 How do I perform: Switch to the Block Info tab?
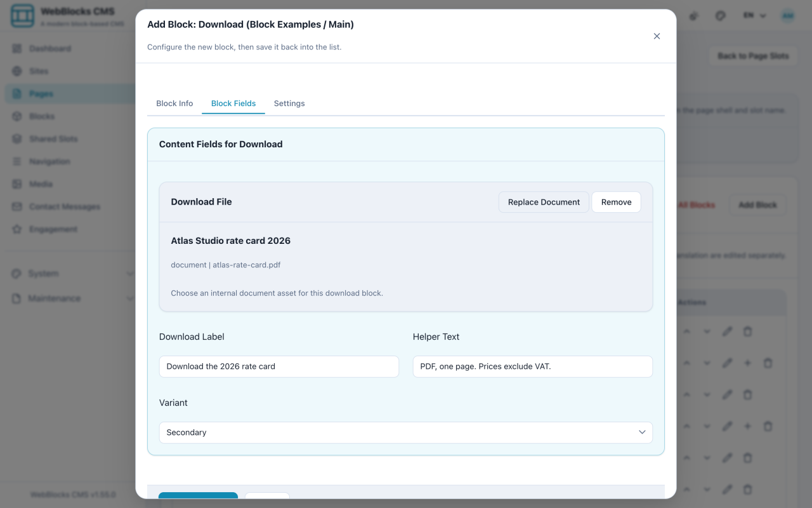[174, 104]
